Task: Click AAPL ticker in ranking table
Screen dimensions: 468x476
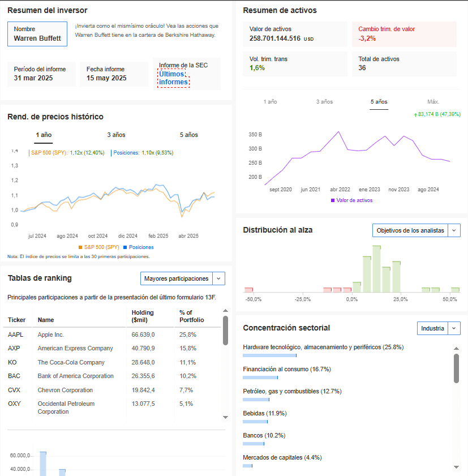Action: (x=15, y=335)
